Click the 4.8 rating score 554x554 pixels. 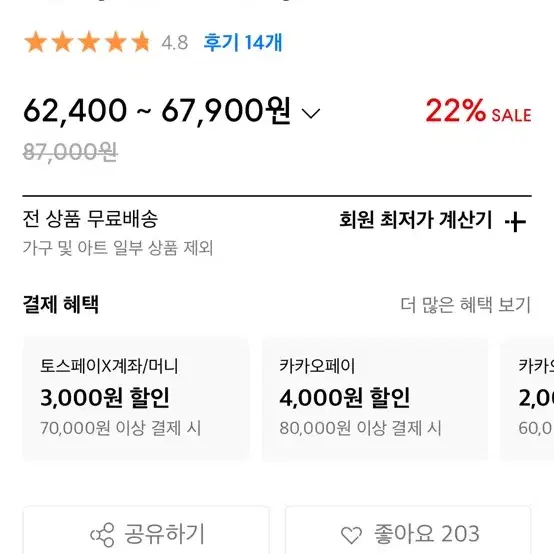click(x=175, y=43)
